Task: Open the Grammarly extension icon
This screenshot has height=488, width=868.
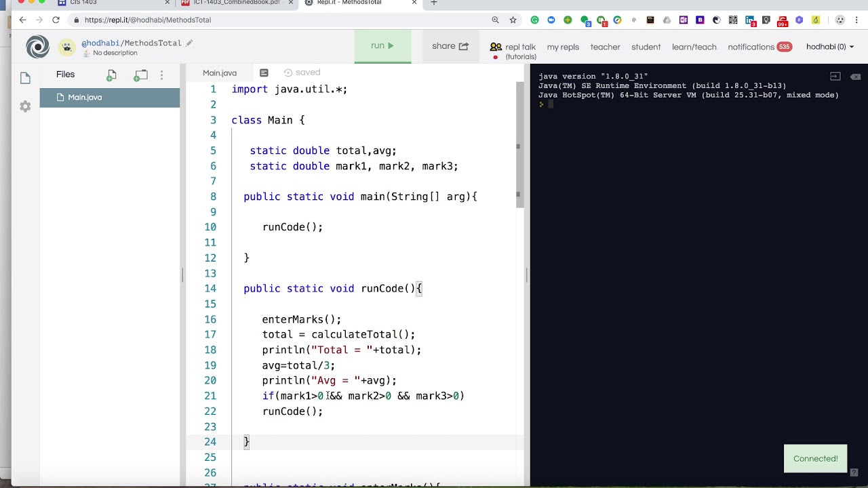Action: 534,20
